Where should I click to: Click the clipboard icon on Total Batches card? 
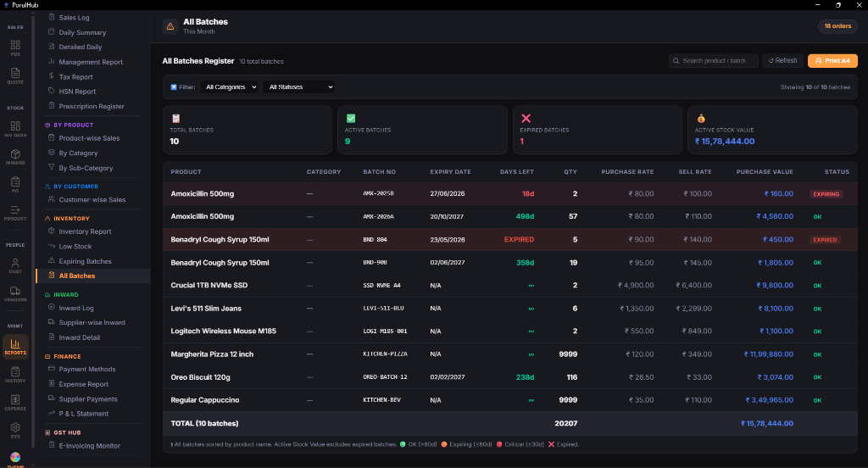pyautogui.click(x=176, y=118)
